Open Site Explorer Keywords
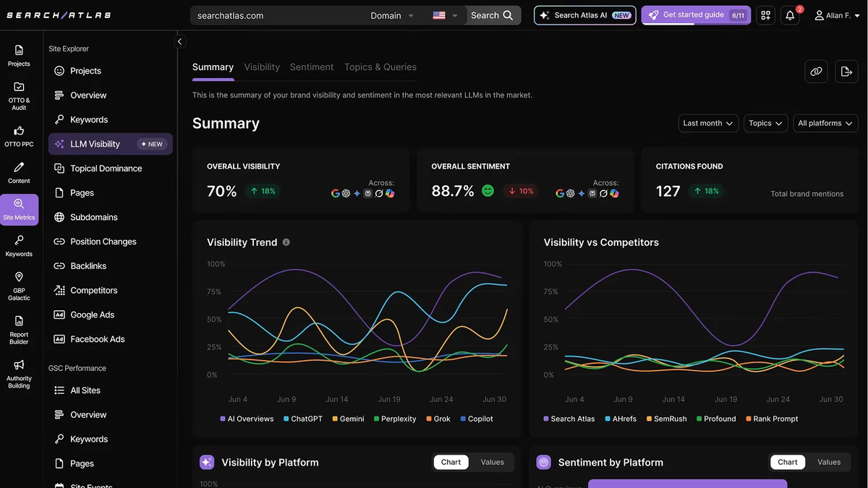Screen dimensions: 868x488 (110, 120)
